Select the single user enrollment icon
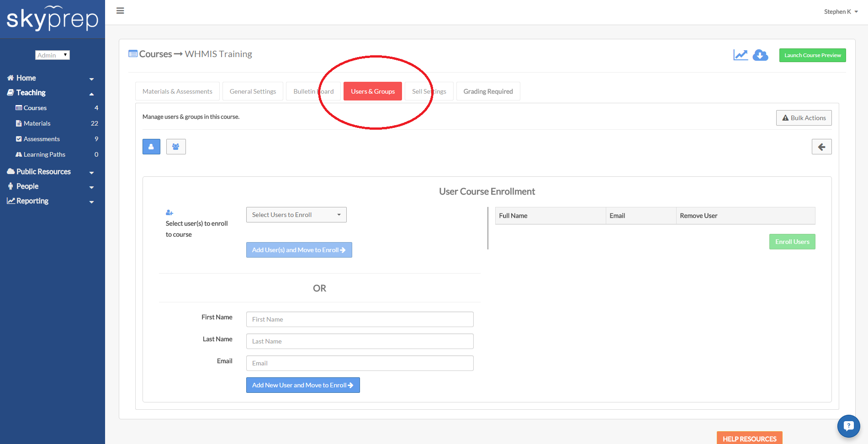 click(x=151, y=147)
